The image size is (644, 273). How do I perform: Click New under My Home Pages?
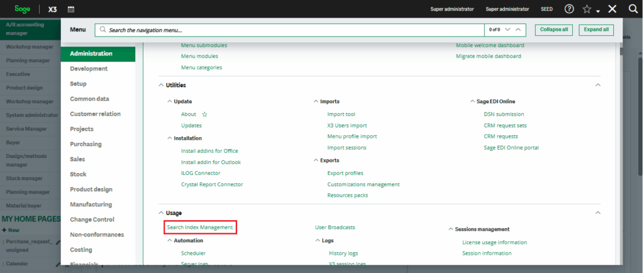click(11, 230)
